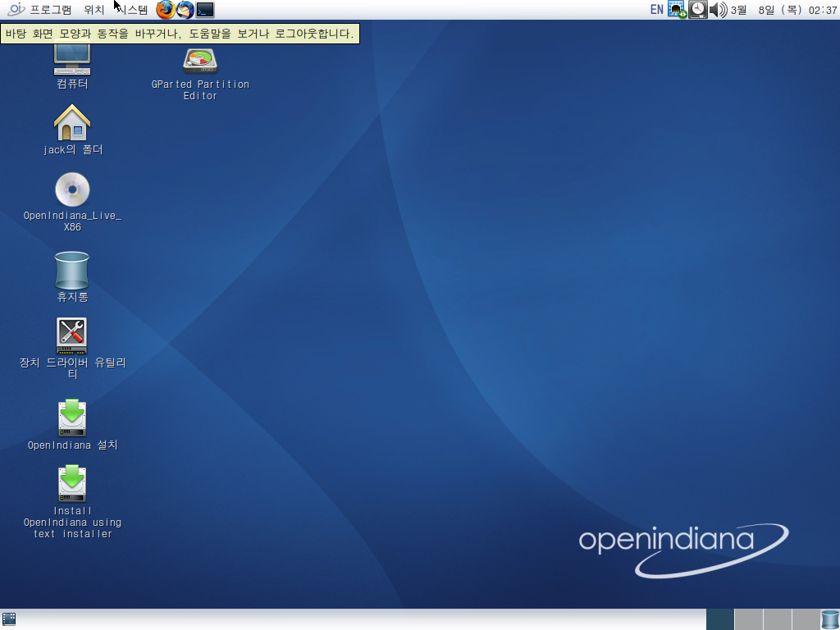Open jack의 폴더 home folder icon
840x630 pixels.
72,124
